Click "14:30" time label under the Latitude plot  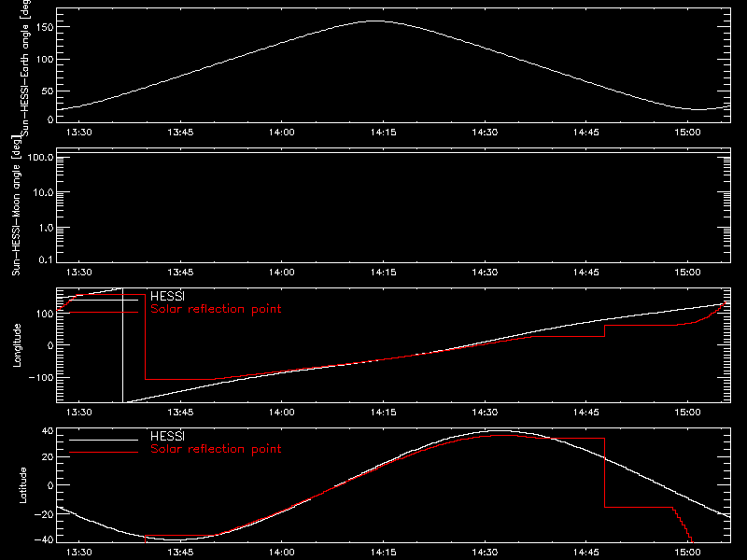click(485, 552)
